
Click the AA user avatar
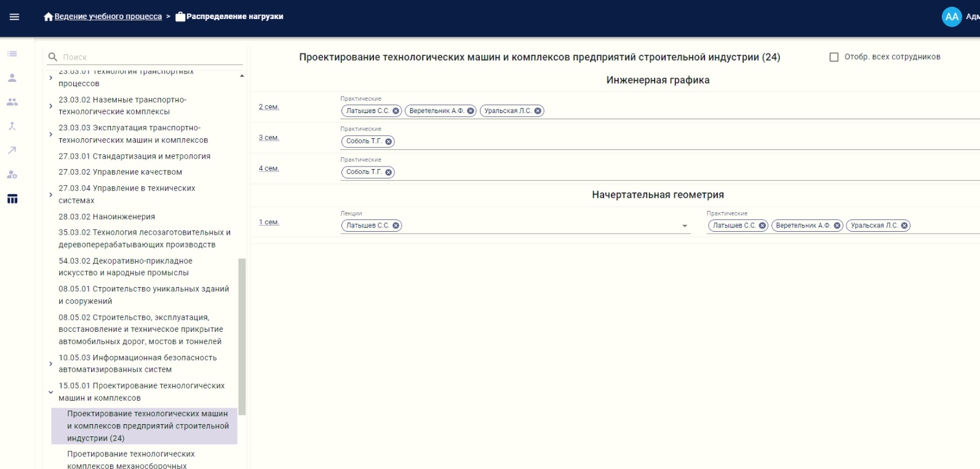pos(951,17)
